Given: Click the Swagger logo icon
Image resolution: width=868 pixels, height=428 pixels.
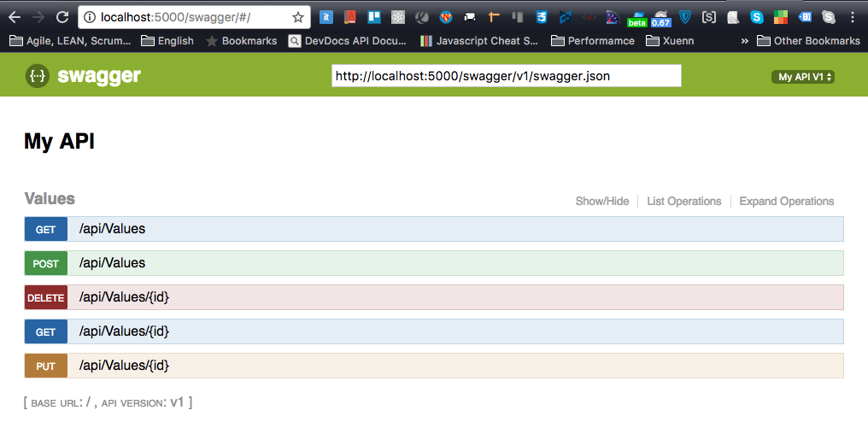Looking at the screenshot, I should point(37,76).
